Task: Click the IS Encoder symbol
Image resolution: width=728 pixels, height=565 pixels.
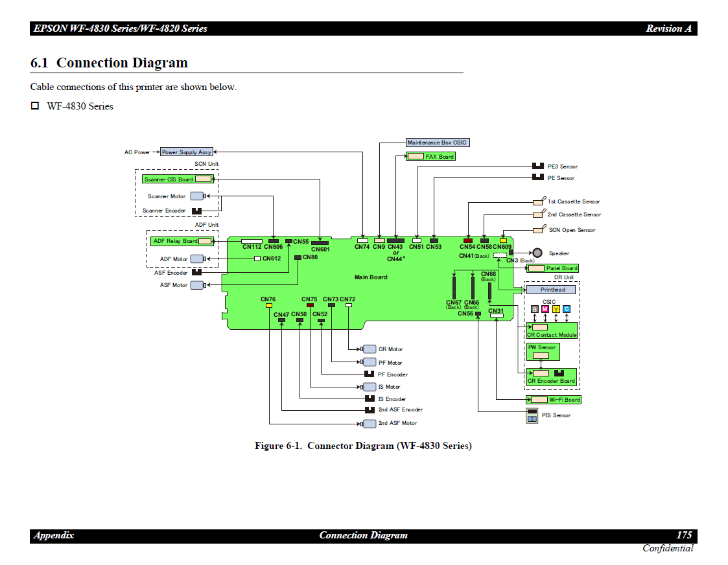Action: [x=370, y=399]
